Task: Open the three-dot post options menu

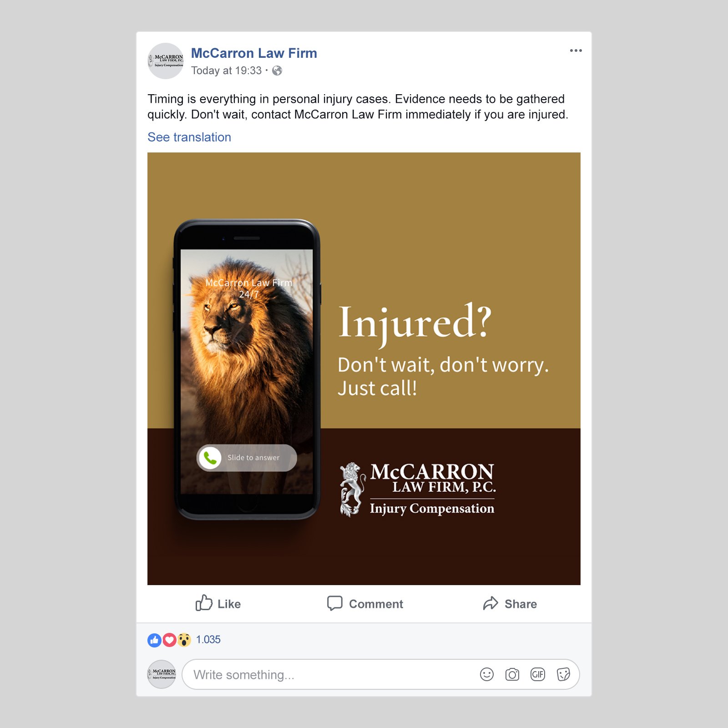Action: 576,51
